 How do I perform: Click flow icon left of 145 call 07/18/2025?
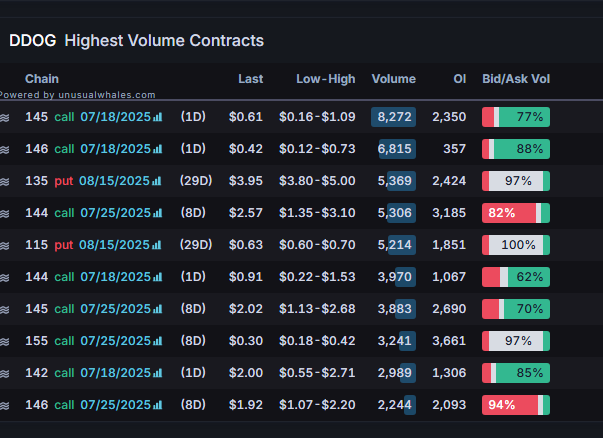click(x=5, y=117)
